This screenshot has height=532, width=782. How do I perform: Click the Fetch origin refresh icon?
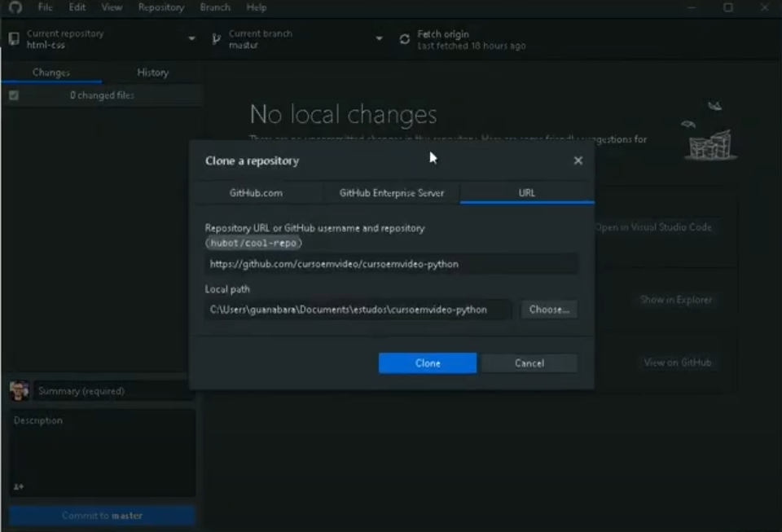[405, 39]
